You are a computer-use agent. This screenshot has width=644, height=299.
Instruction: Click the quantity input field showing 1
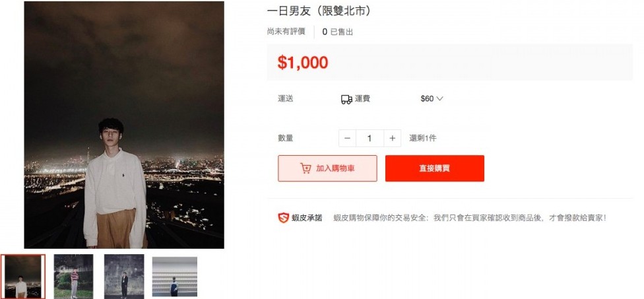coord(370,139)
